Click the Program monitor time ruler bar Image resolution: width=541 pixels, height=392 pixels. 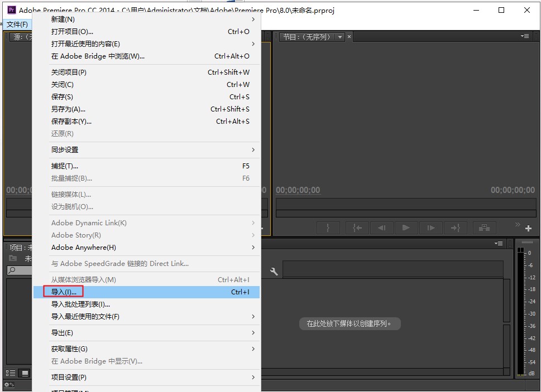point(406,204)
